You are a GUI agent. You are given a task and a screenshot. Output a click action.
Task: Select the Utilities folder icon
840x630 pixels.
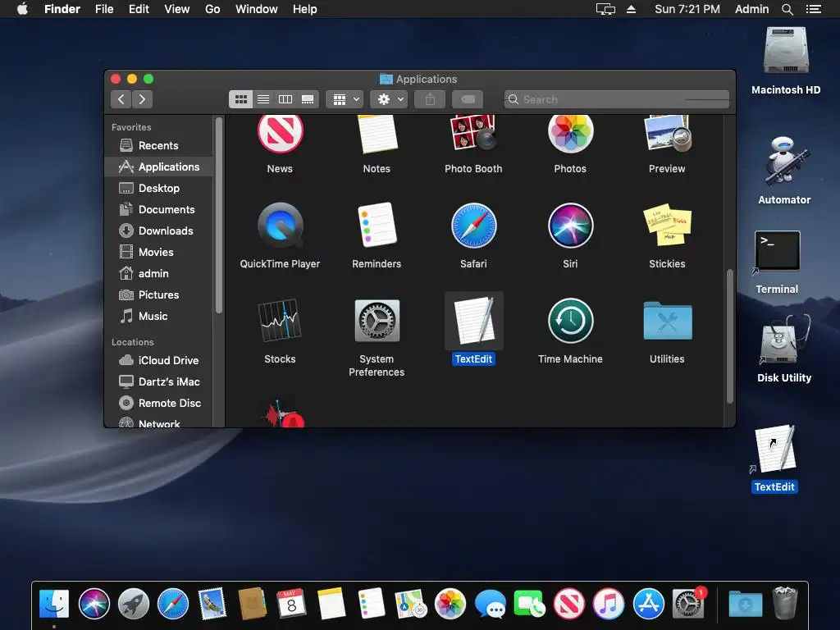click(667, 321)
